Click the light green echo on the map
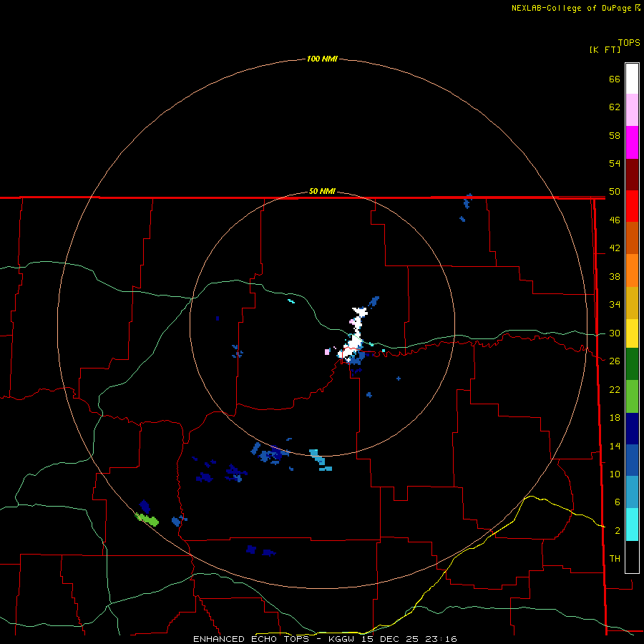Viewport: 644px width, 644px height. (147, 519)
